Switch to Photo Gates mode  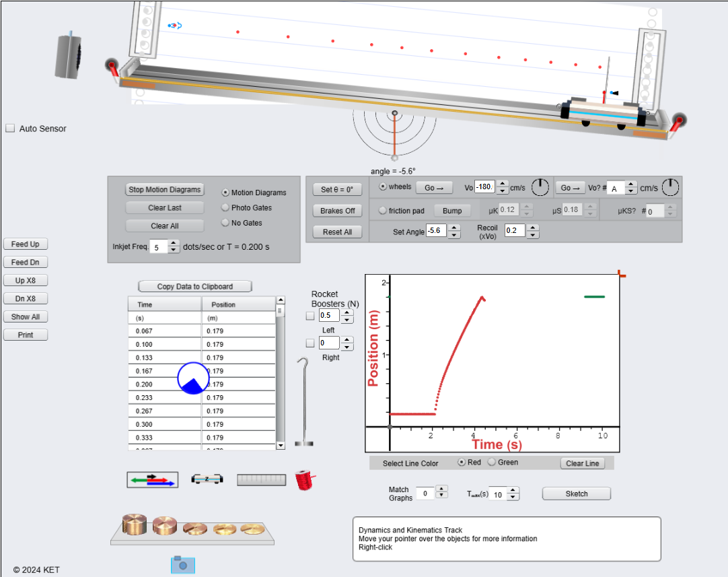tap(225, 209)
